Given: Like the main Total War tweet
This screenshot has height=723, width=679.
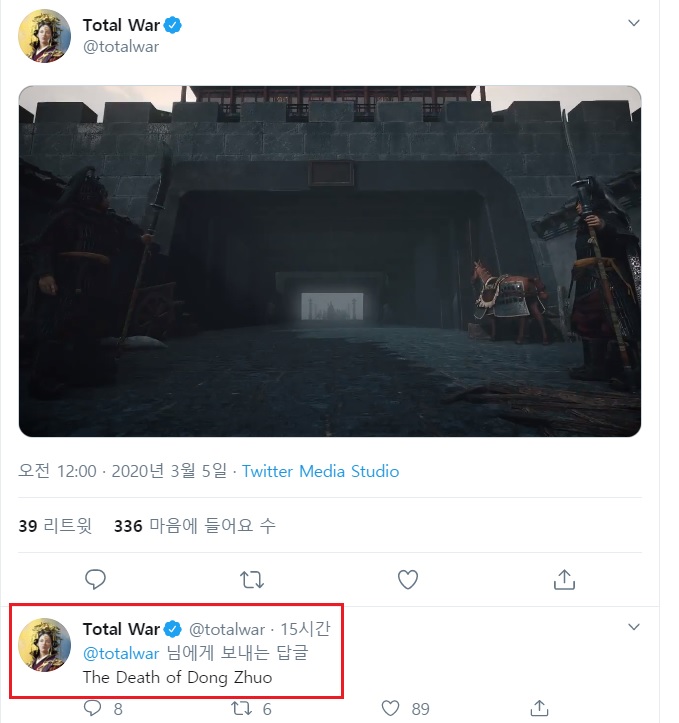Looking at the screenshot, I should tap(407, 578).
